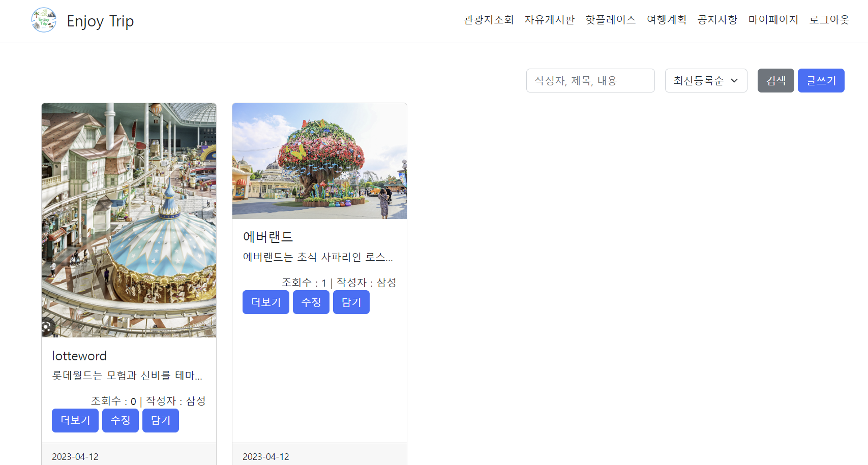
Task: Click 더보기 on the lotteword card
Action: click(x=75, y=420)
